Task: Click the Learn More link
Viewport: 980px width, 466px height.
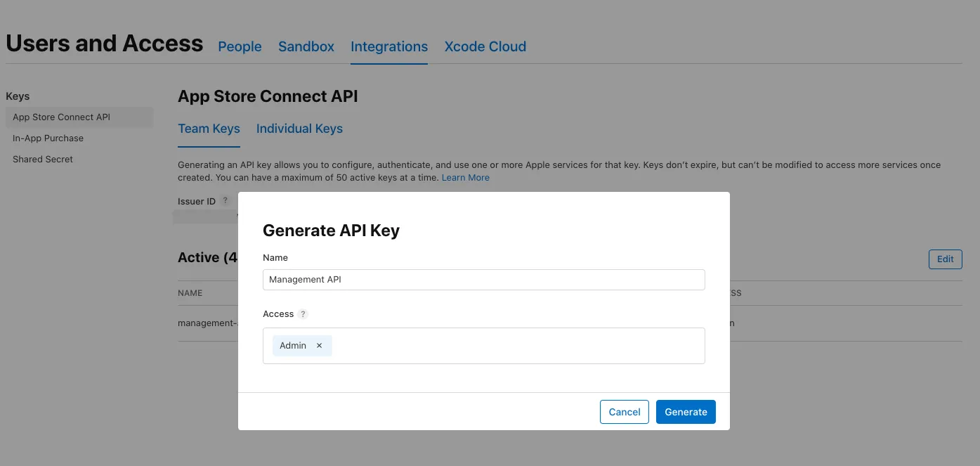Action: pos(465,177)
